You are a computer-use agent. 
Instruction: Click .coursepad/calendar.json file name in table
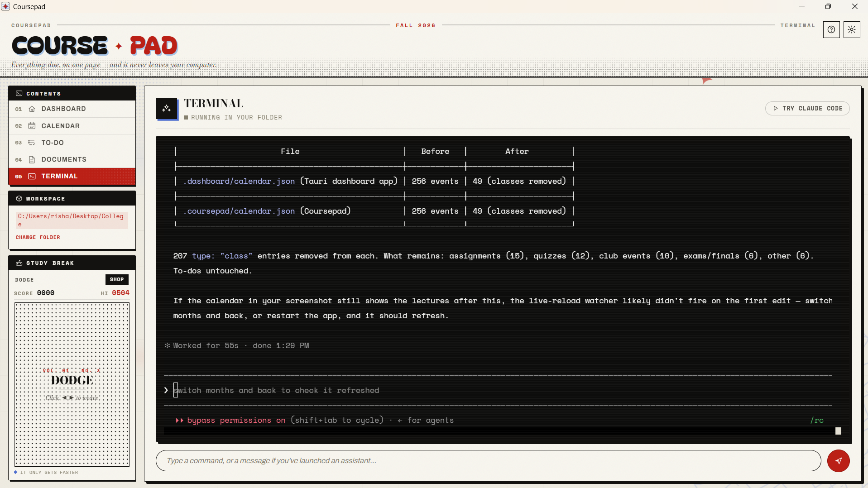pyautogui.click(x=239, y=211)
